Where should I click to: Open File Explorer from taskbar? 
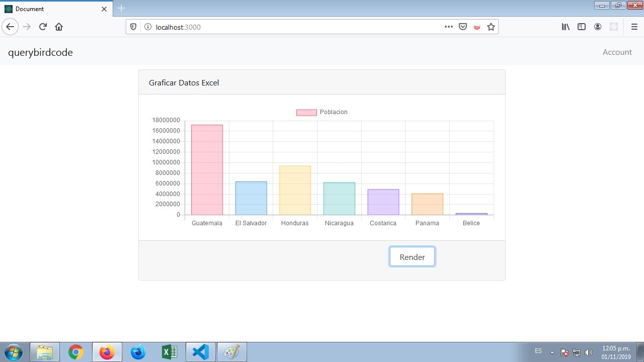point(45,352)
